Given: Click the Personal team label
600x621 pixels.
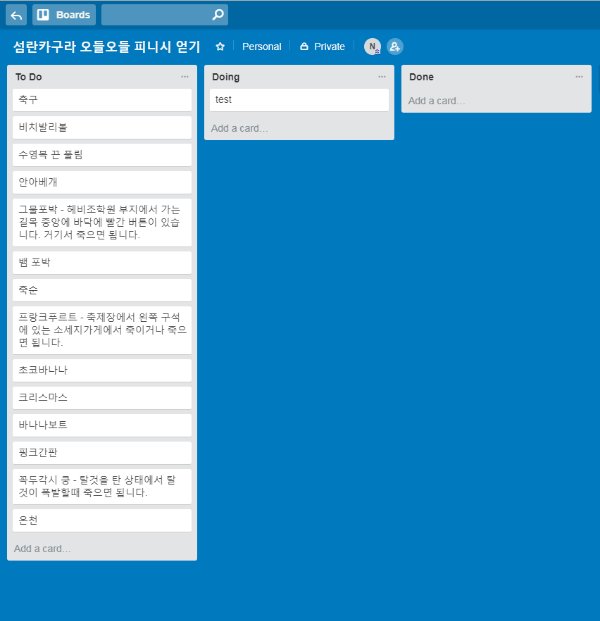Looking at the screenshot, I should [261, 47].
